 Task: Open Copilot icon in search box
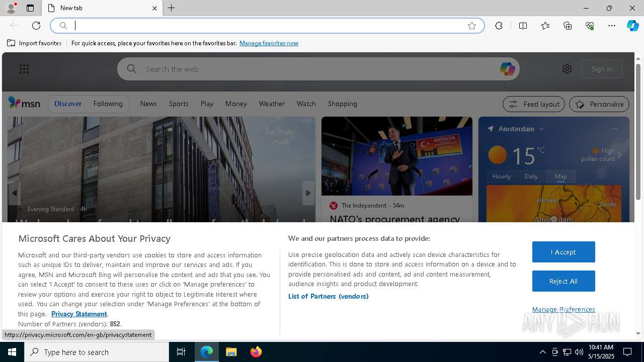[507, 69]
